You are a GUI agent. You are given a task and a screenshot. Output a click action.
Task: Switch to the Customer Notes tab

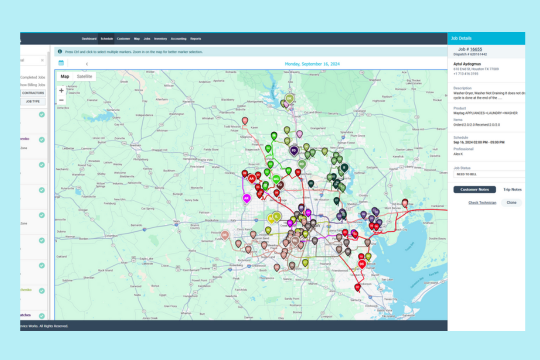[x=475, y=189]
